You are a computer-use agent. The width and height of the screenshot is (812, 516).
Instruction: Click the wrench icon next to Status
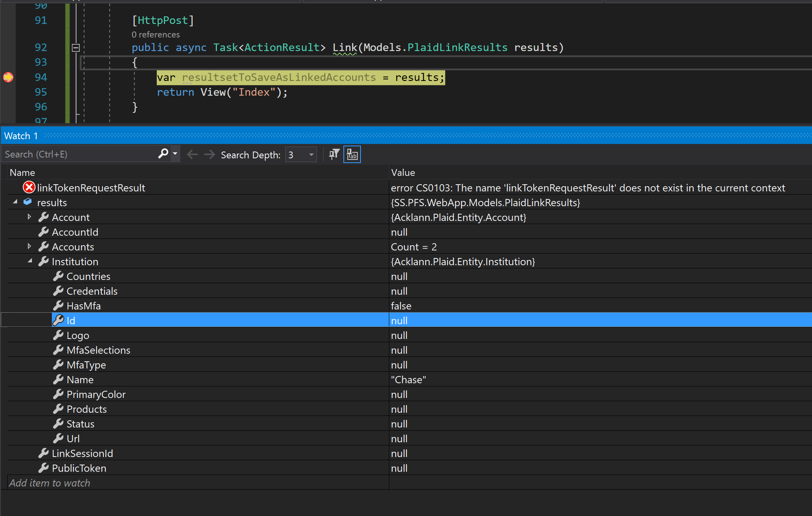(58, 423)
